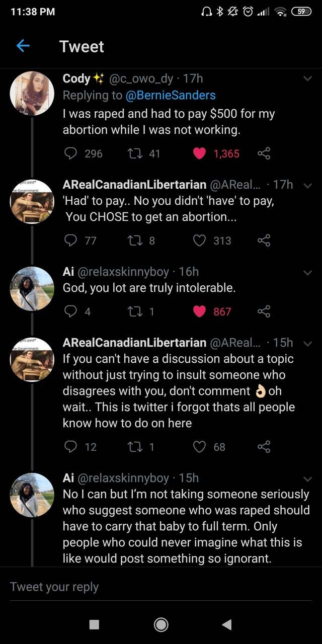Share ARealCanadianLibertarian's first reply
The width and height of the screenshot is (322, 644).
tap(264, 240)
